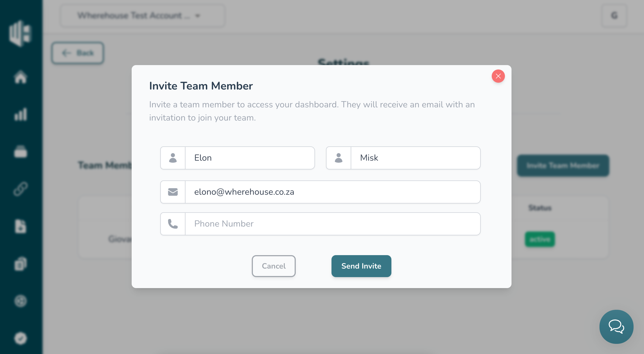Close the Invite Team Member dialog
644x354 pixels.
point(498,76)
